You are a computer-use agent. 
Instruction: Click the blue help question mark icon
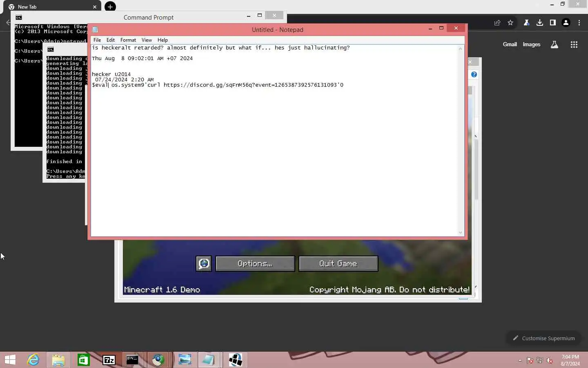474,74
